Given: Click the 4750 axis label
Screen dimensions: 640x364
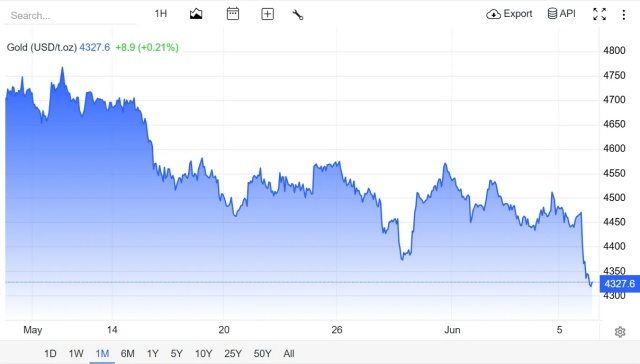Looking at the screenshot, I should [x=614, y=75].
